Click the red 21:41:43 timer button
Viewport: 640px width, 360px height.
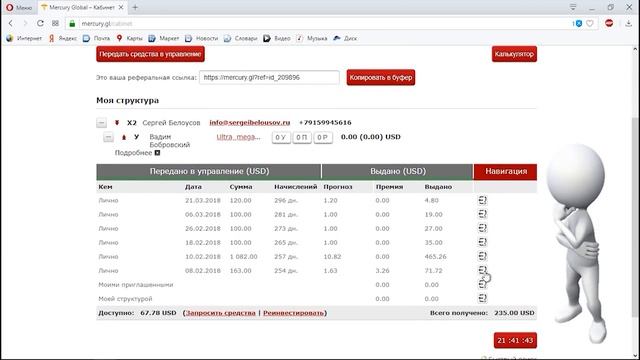click(x=515, y=340)
